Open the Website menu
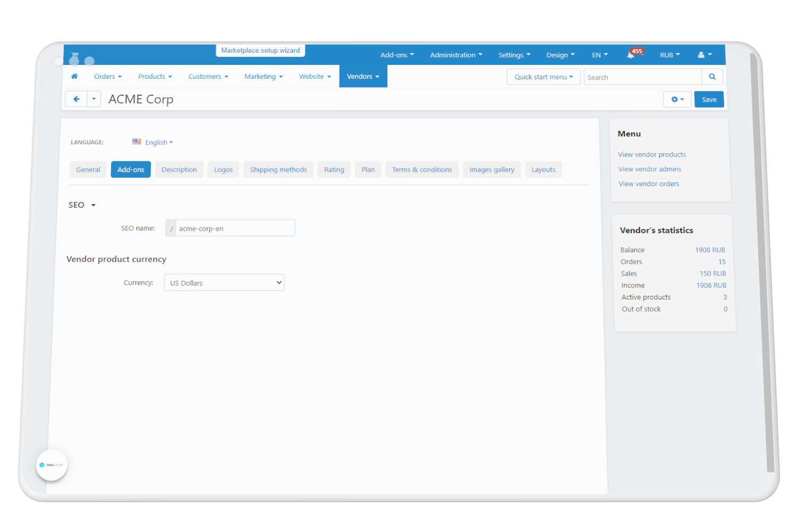The image size is (798, 532). click(x=315, y=77)
